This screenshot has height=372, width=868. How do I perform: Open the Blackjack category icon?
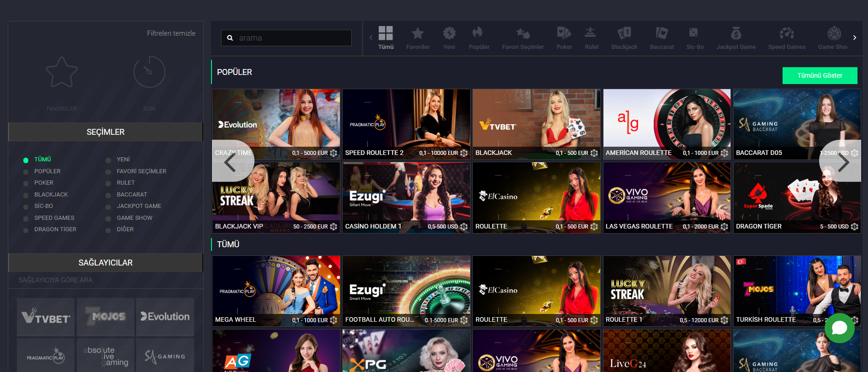624,38
